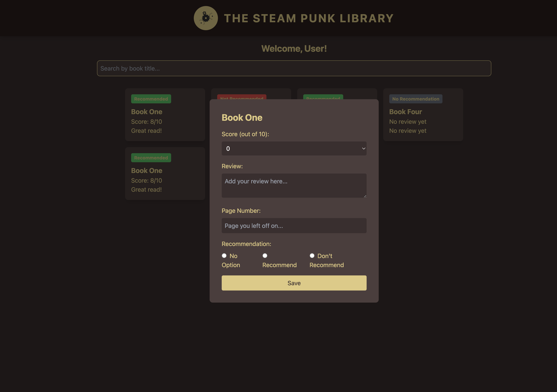Select the Recommend radio button
The height and width of the screenshot is (392, 557).
pos(265,256)
